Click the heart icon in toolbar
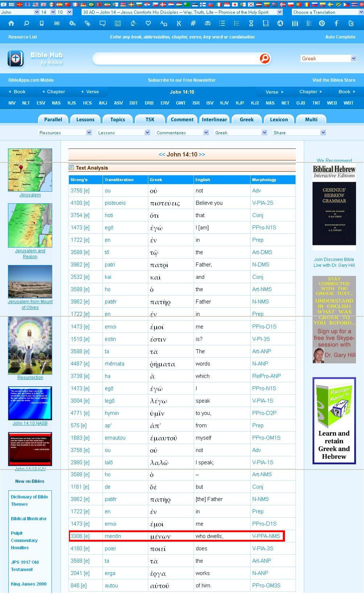This screenshot has height=595, width=364. 148,23
